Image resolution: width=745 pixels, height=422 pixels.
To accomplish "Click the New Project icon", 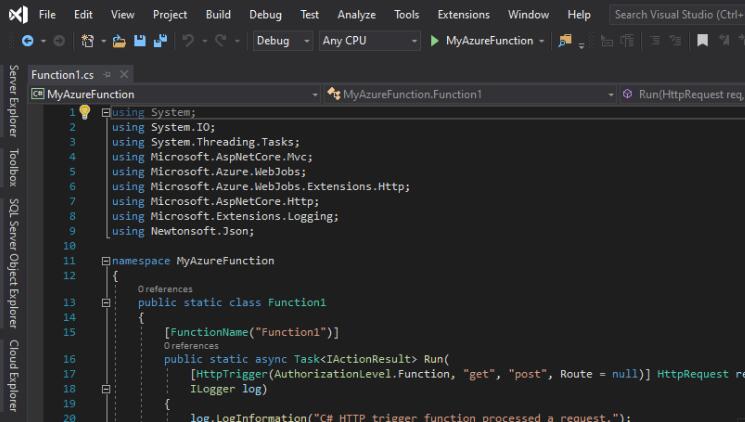I will tap(87, 41).
